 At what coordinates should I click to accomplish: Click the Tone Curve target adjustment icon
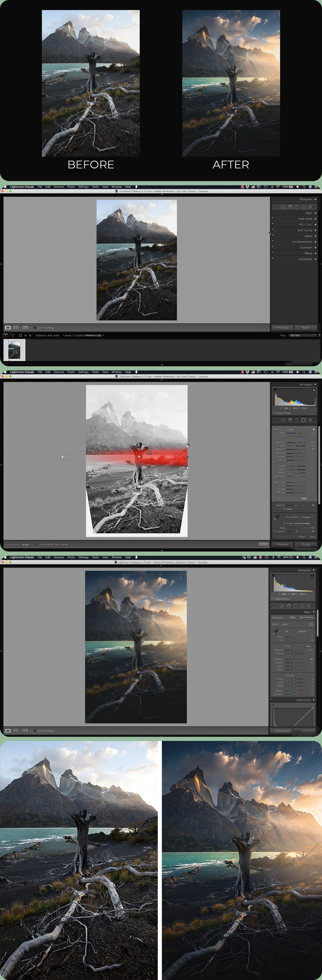(x=273, y=705)
